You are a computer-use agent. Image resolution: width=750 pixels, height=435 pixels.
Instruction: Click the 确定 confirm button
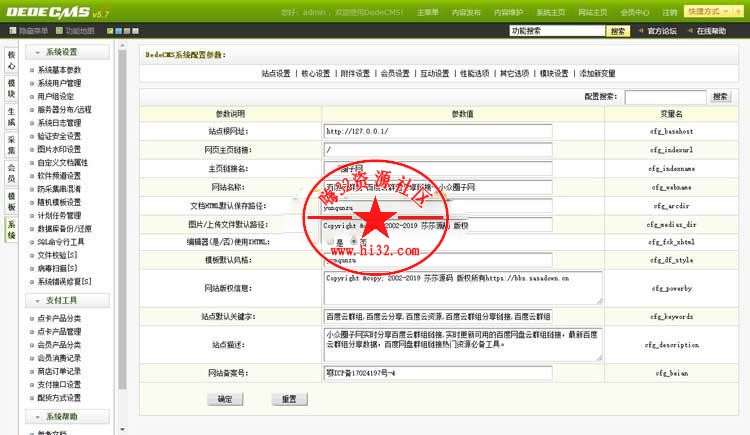[x=224, y=398]
